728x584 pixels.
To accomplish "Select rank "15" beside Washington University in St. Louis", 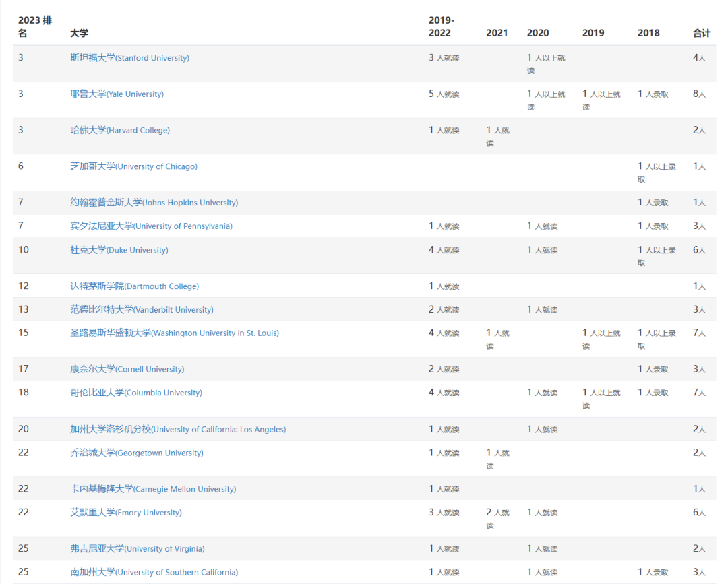I will (x=24, y=333).
